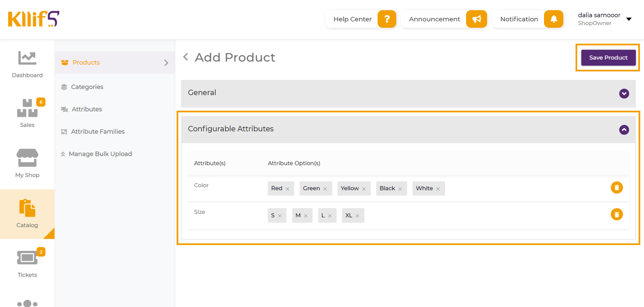Open the Dashboard chart icon
Viewport: 644px width, 307px height.
27,58
